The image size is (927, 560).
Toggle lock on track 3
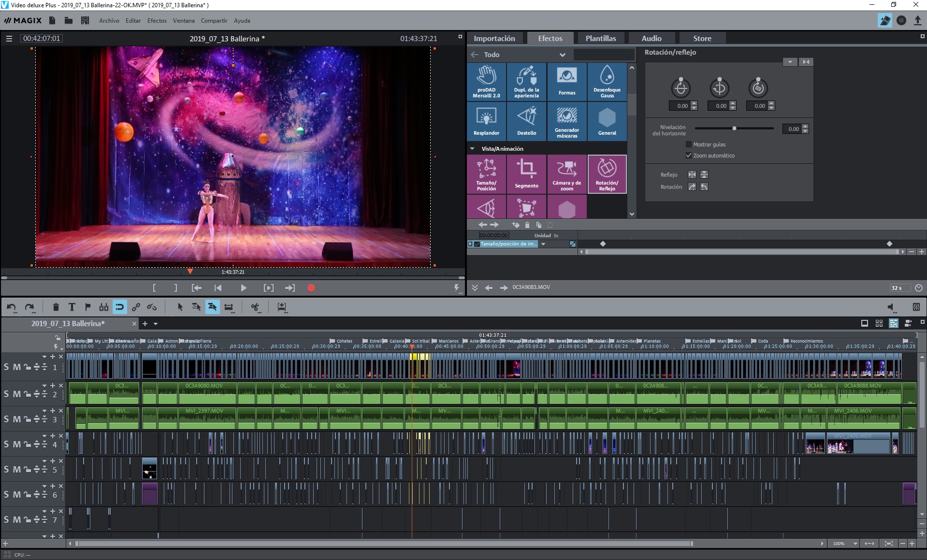(x=28, y=419)
